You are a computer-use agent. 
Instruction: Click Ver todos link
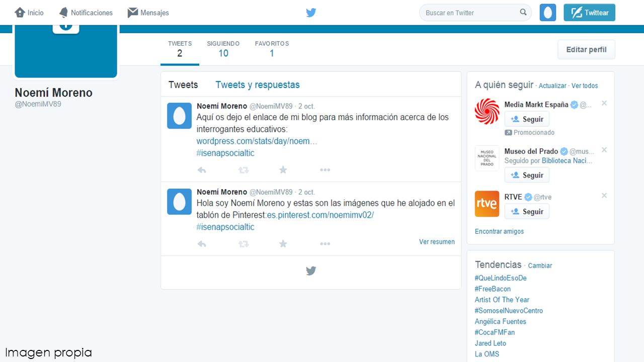585,86
